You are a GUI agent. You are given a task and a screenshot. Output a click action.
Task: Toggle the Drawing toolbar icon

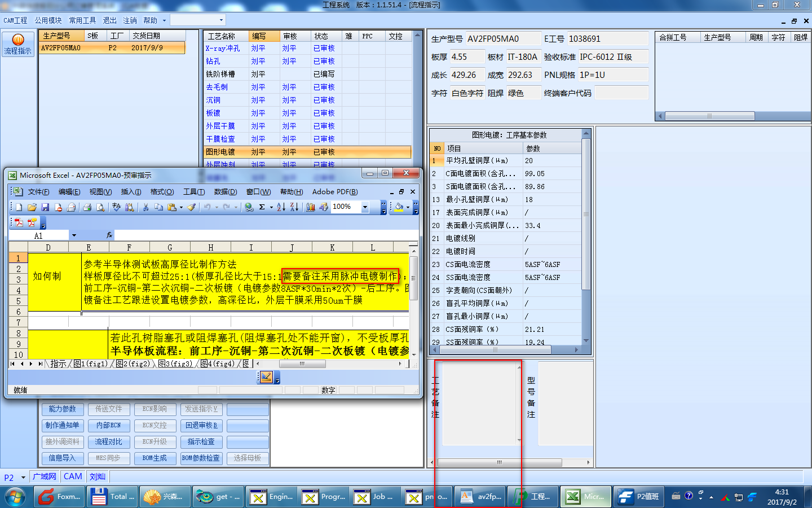[x=324, y=207]
